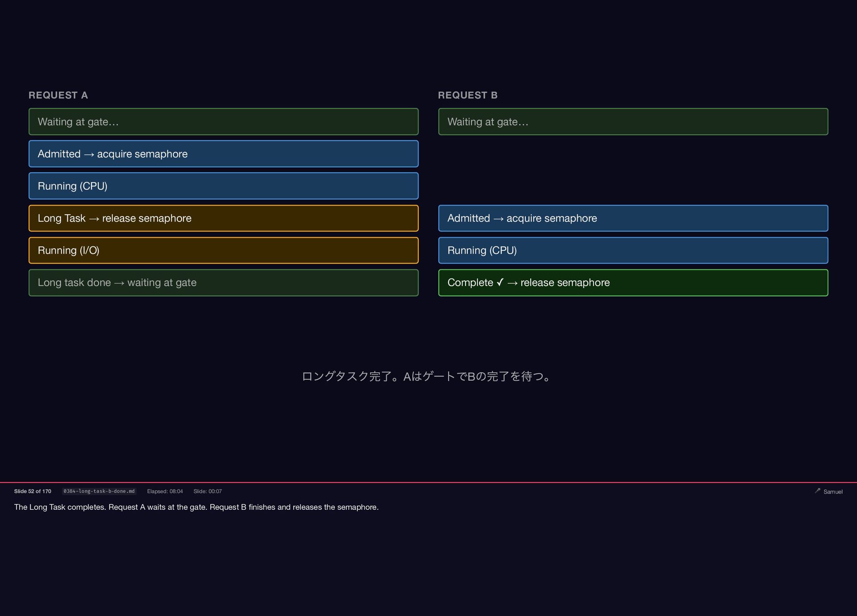Click Request A's Running (CPU) box
857x616 pixels.
point(223,186)
